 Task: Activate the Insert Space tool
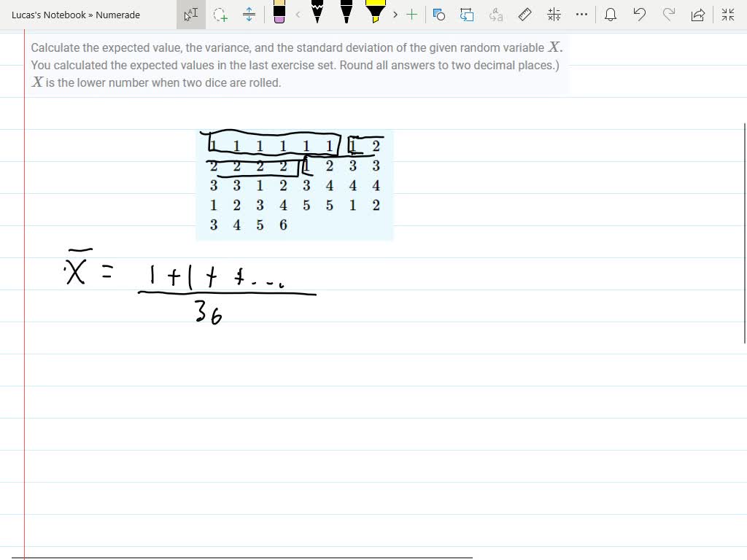[x=249, y=15]
